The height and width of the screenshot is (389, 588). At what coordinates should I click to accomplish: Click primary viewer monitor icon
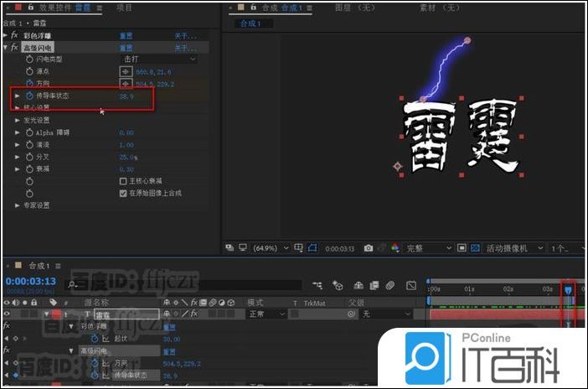point(243,247)
